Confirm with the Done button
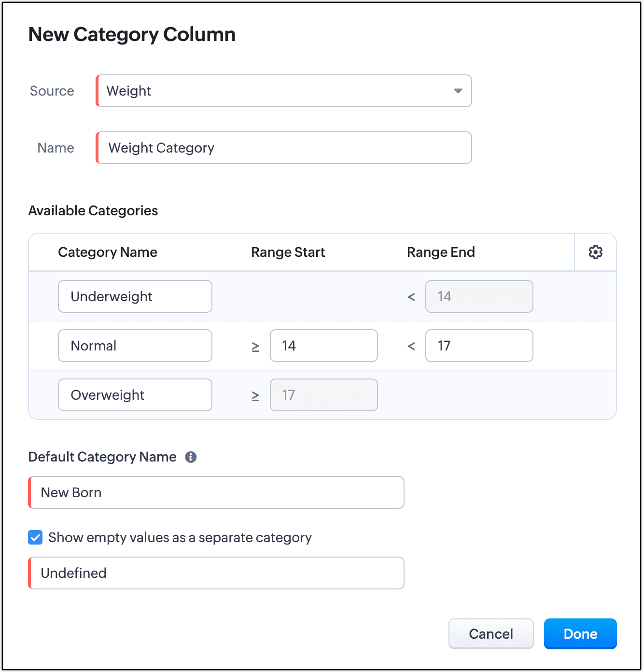Image resolution: width=643 pixels, height=672 pixels. pos(580,634)
